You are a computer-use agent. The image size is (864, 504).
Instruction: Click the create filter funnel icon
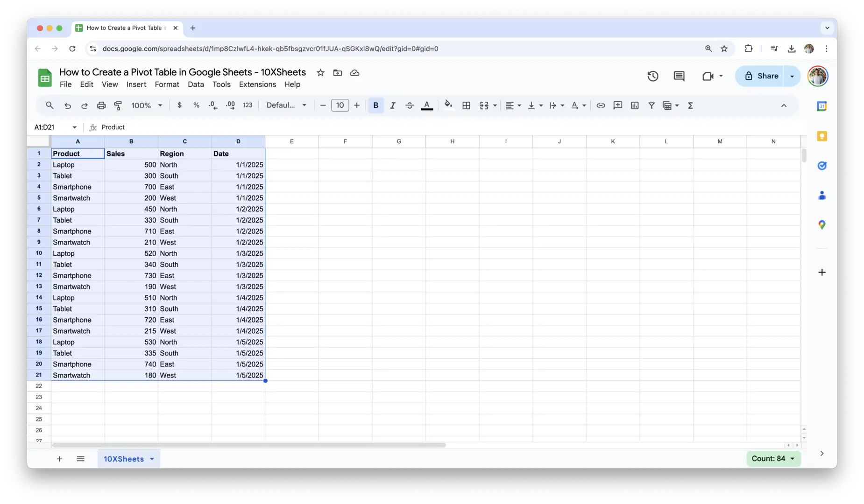[651, 105]
